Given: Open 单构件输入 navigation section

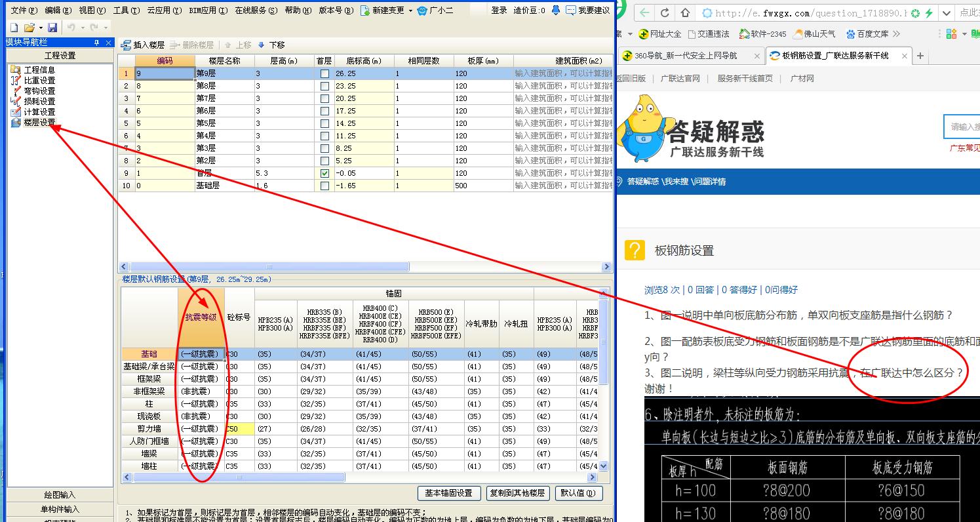Looking at the screenshot, I should 60,509.
